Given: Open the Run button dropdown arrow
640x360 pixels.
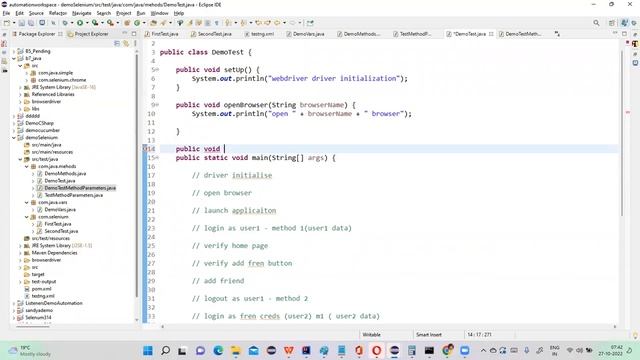Looking at the screenshot, I should (x=87, y=23).
